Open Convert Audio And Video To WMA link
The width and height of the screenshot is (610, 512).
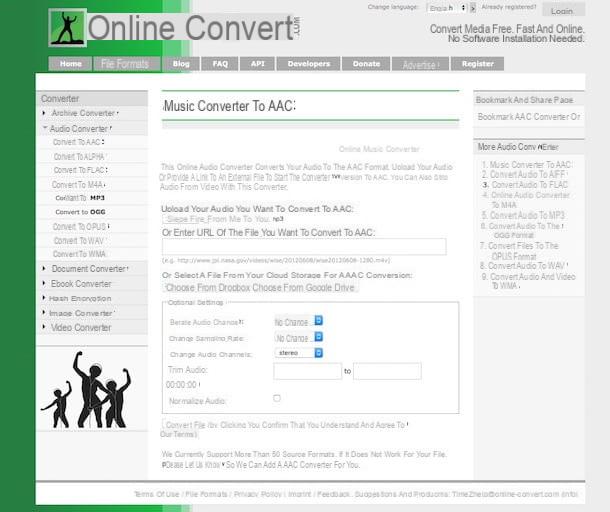533,281
